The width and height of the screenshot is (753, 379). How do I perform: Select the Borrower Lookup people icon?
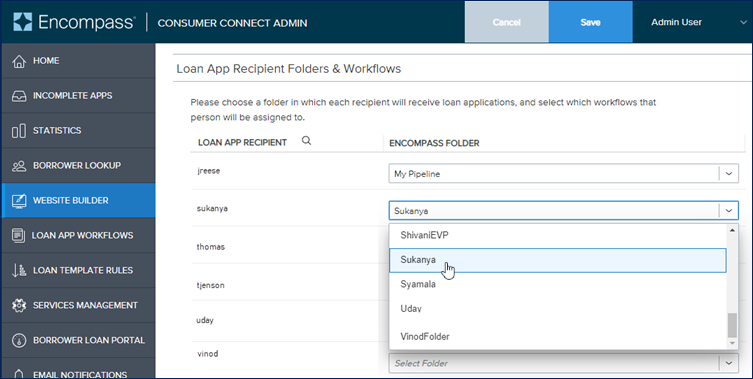19,166
